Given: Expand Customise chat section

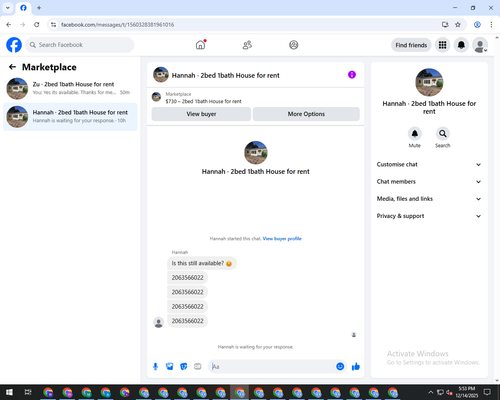Looking at the screenshot, I should (x=429, y=164).
